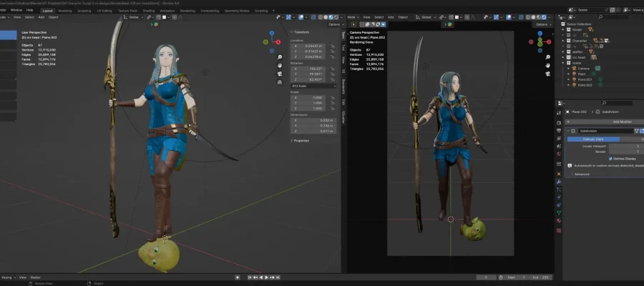Open XYZ Euler rotation mode dropdown

[x=313, y=87]
